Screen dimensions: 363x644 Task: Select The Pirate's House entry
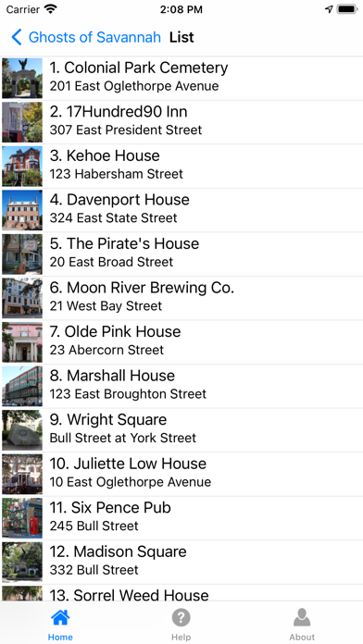181,254
